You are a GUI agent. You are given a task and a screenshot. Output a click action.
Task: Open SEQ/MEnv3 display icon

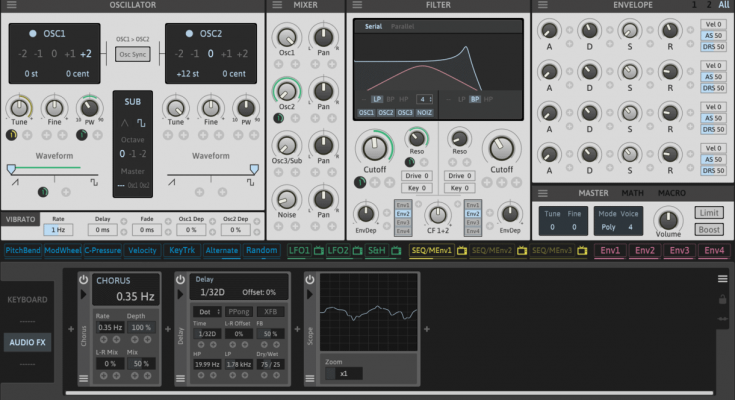(x=582, y=251)
